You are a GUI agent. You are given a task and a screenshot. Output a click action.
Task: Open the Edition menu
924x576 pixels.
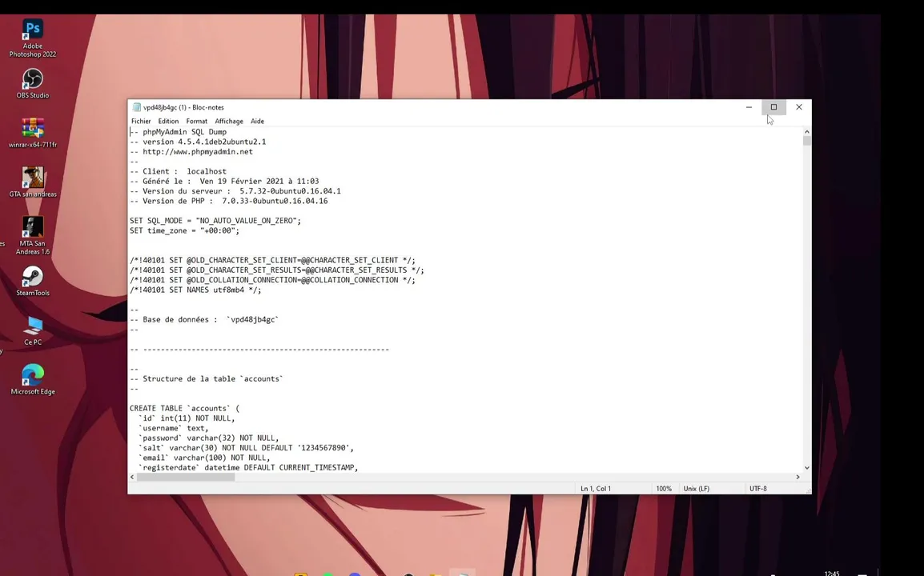(168, 122)
